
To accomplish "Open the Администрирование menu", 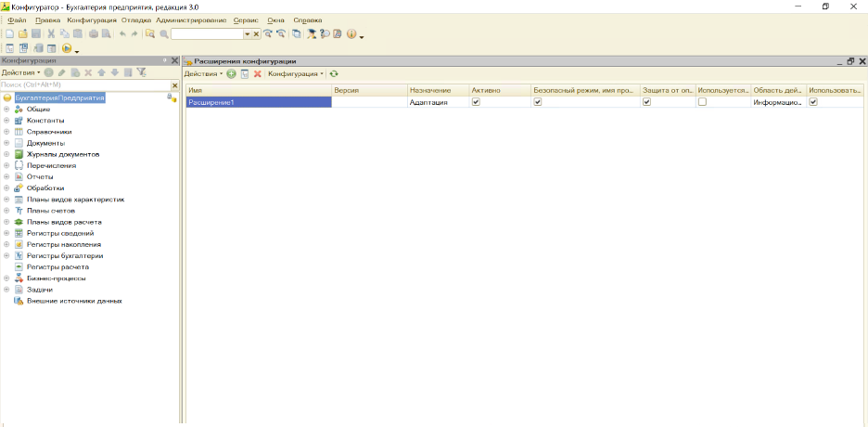I will coord(192,19).
